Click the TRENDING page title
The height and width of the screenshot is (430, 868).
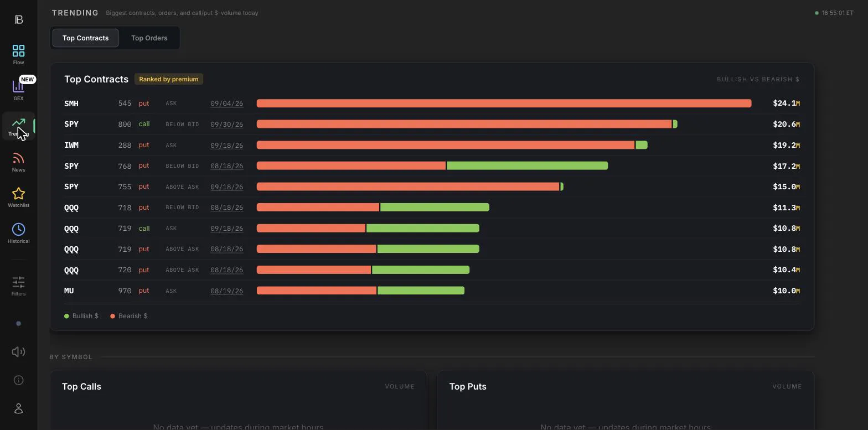[75, 13]
